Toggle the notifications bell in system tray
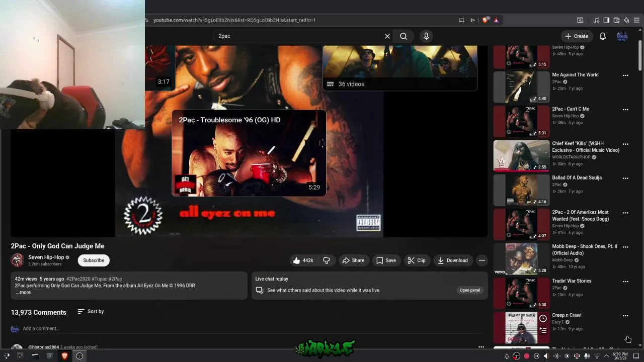 point(507,356)
